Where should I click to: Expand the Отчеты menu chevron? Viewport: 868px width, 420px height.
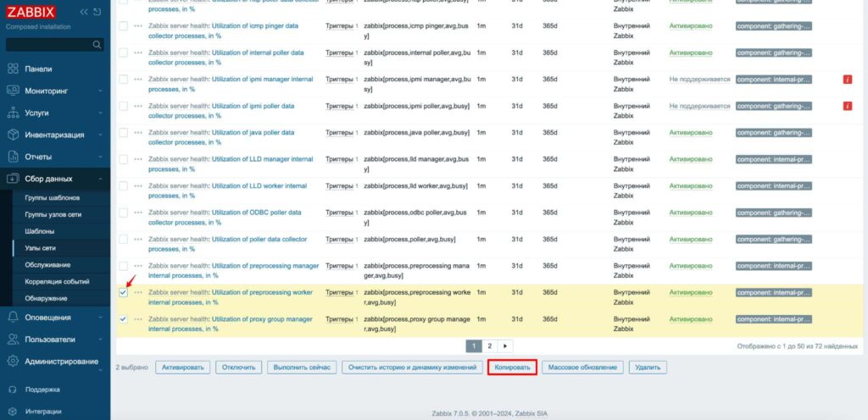[100, 157]
